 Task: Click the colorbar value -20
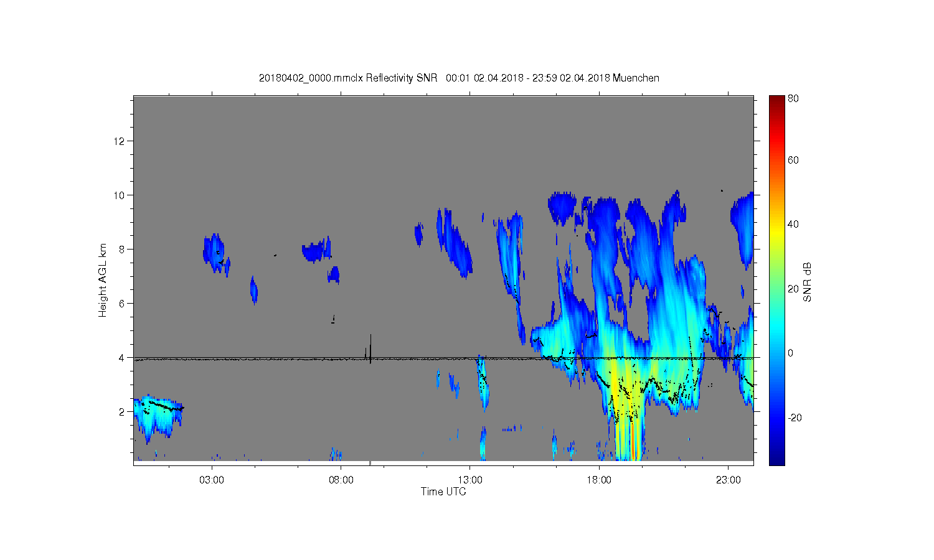pos(795,418)
